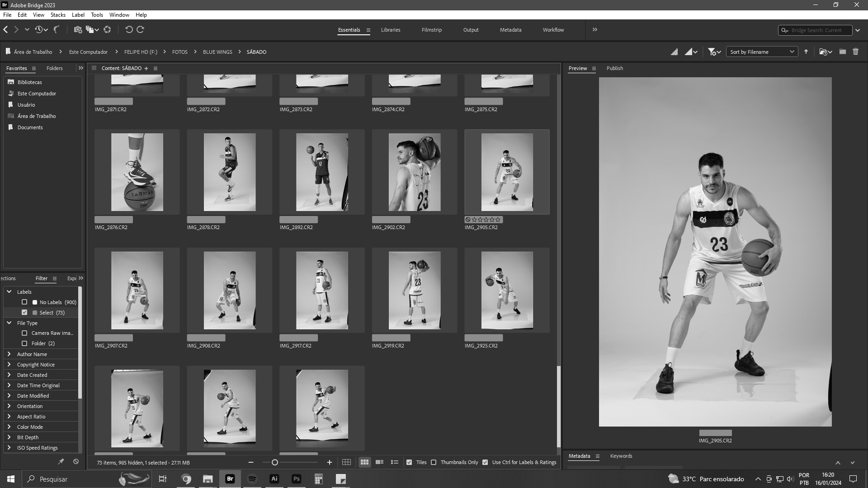Viewport: 868px width, 488px height.
Task: Select the IMG_2902.CR2 thumbnail
Action: click(x=414, y=172)
